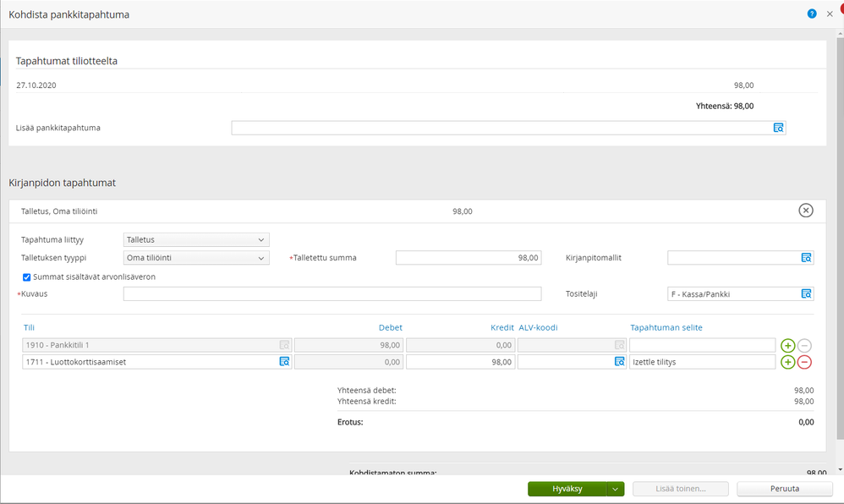Click the Erotus label
Screen dimensions: 844x504
click(x=350, y=422)
